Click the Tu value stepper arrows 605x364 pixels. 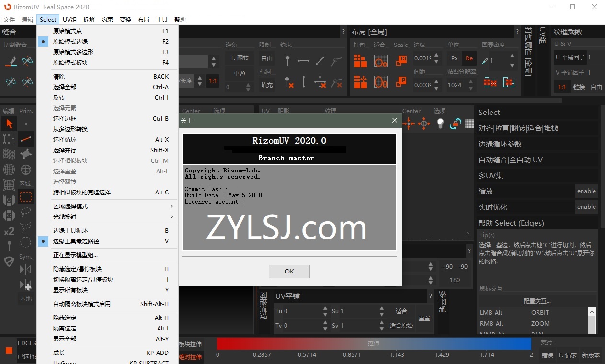(x=325, y=311)
